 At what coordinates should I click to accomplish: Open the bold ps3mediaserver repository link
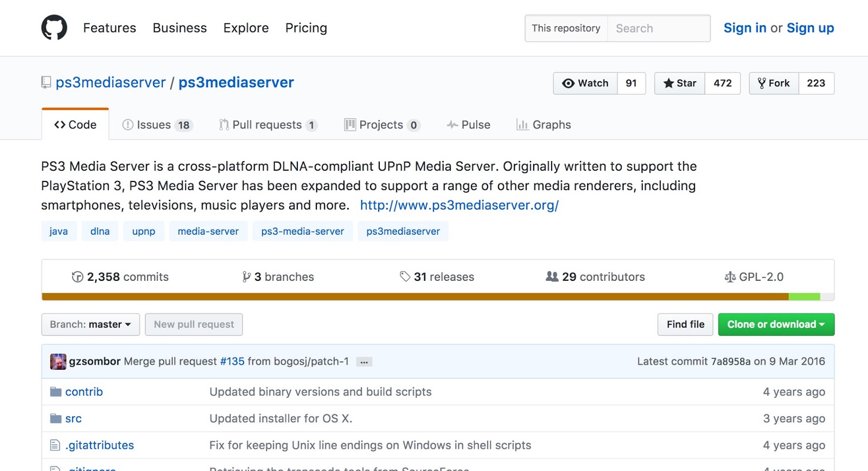236,82
